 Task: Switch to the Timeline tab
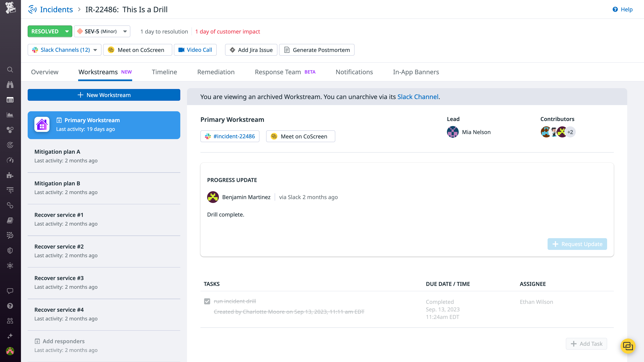pos(164,72)
